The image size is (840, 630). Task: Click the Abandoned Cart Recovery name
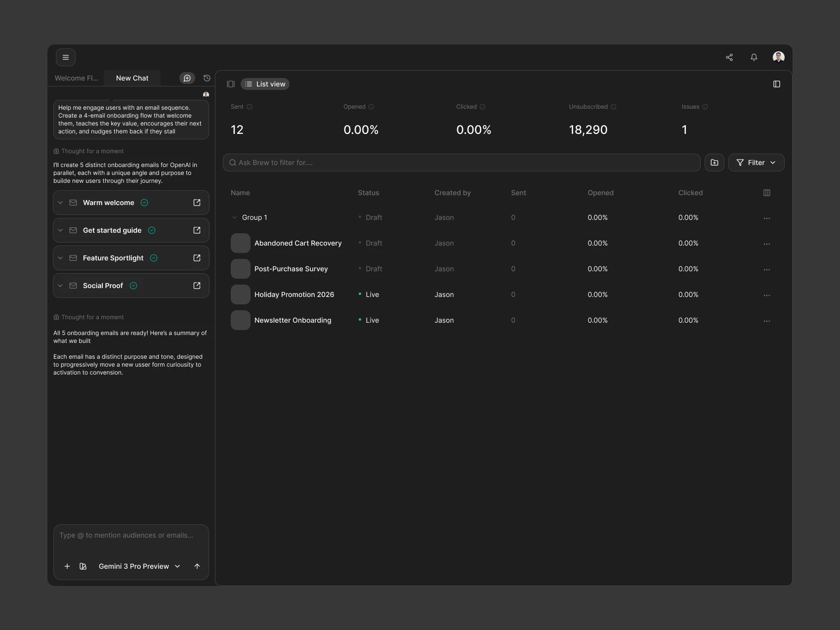[298, 243]
